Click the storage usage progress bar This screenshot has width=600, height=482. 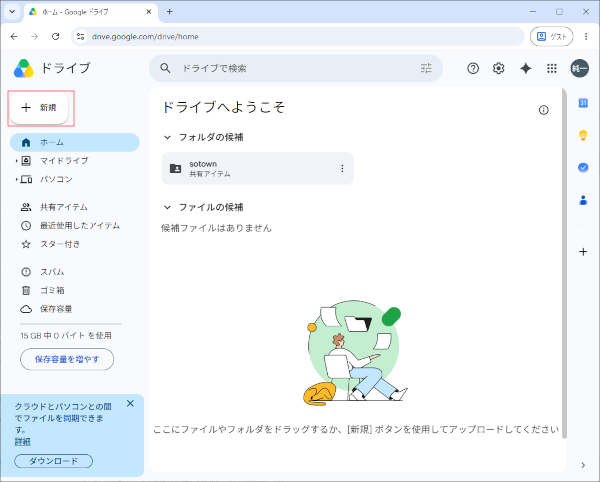[x=71, y=324]
